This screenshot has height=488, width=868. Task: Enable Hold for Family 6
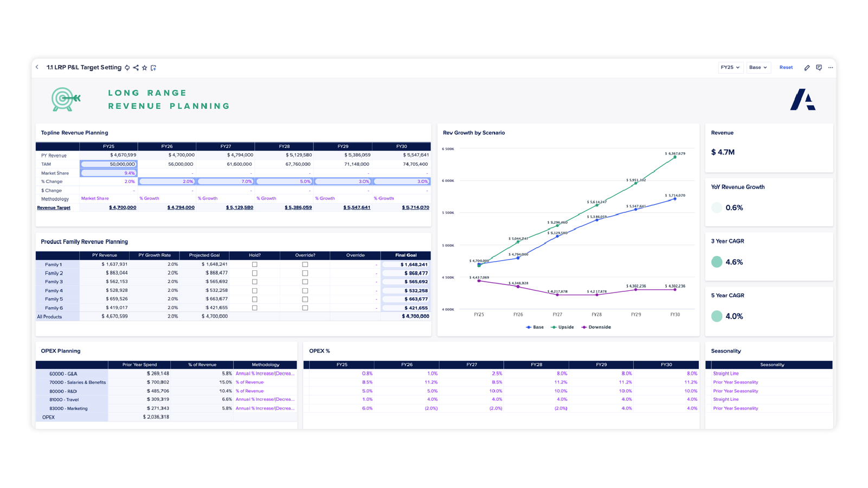point(254,308)
